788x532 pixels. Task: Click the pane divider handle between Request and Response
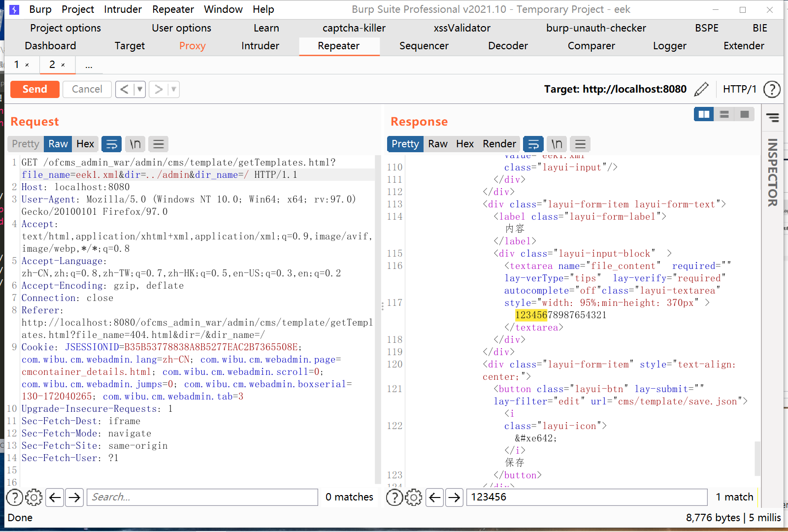[x=382, y=306]
